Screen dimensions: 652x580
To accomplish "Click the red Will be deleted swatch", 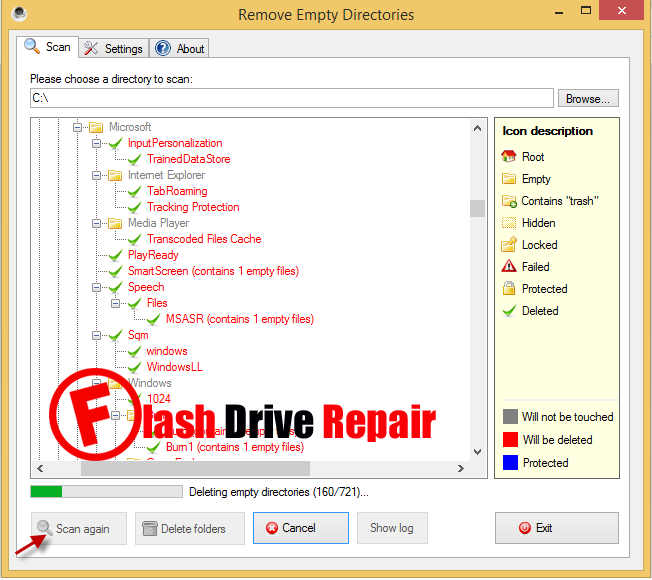I will tap(510, 440).
